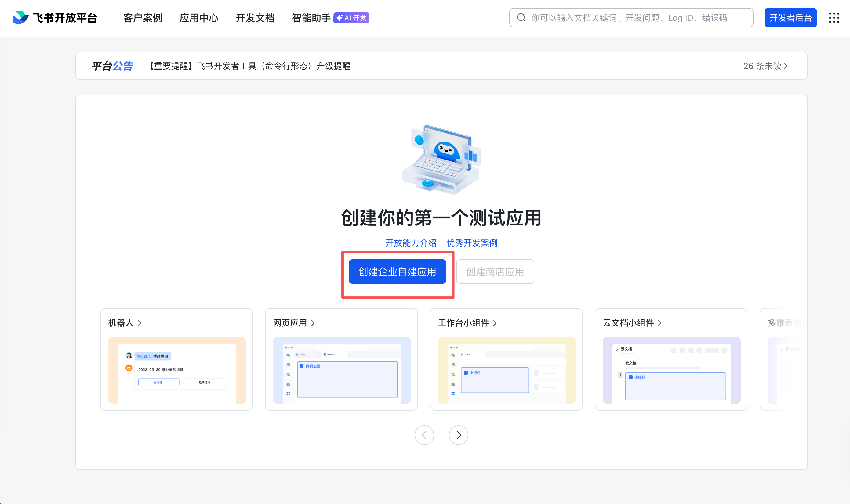Open the nine-dot apps grid icon
The width and height of the screenshot is (850, 504).
click(x=834, y=18)
